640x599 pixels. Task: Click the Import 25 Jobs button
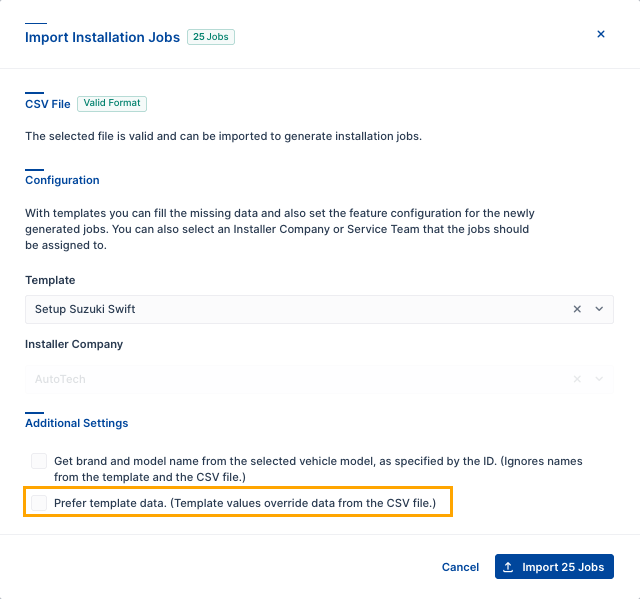pyautogui.click(x=554, y=567)
